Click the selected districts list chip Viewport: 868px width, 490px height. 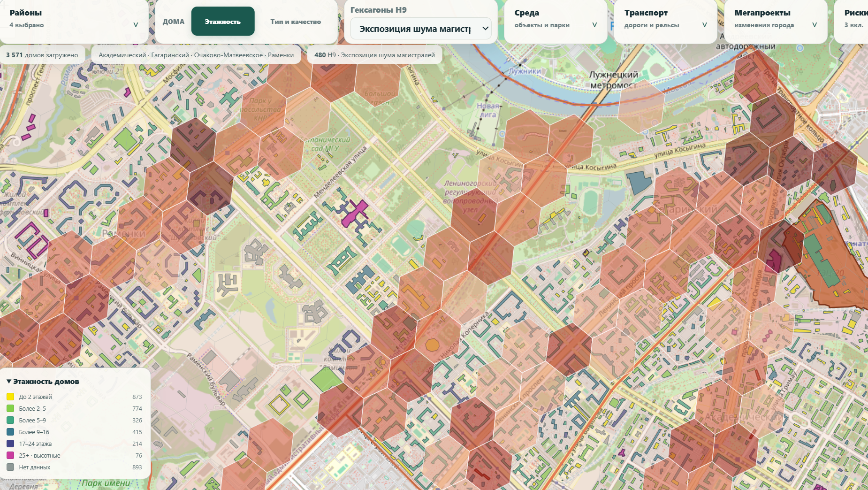click(x=196, y=55)
